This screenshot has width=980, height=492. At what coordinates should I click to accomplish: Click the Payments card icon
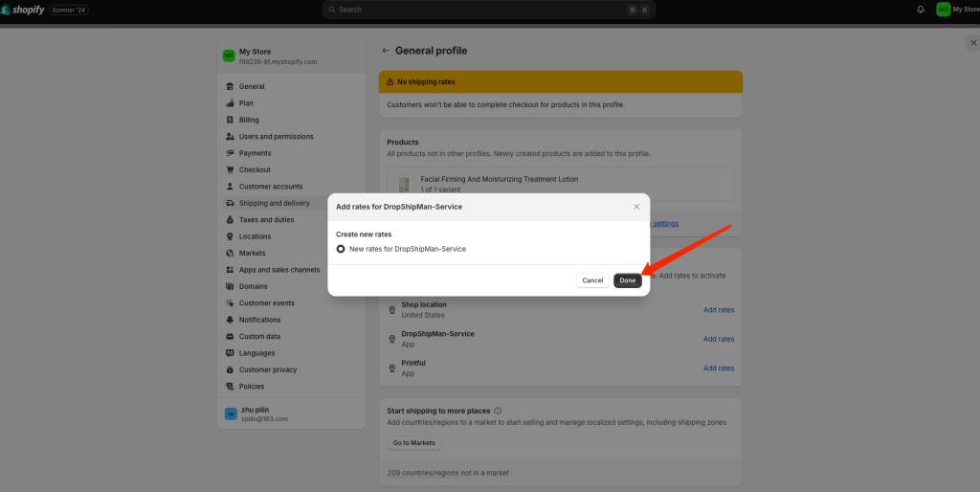coord(230,153)
